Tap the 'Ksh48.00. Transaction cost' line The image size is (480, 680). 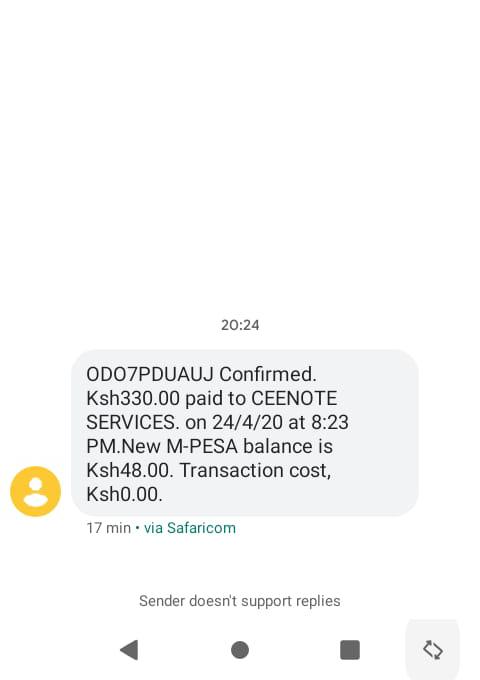[209, 470]
